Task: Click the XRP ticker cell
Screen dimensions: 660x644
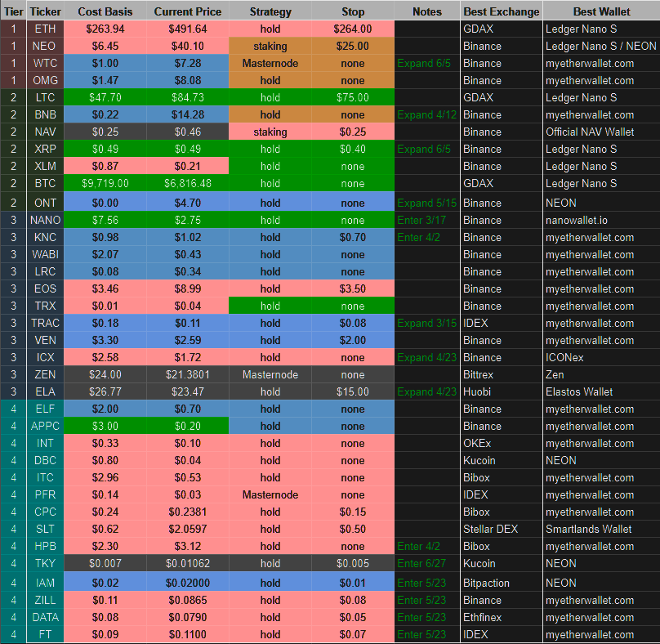Action: pyautogui.click(x=45, y=149)
